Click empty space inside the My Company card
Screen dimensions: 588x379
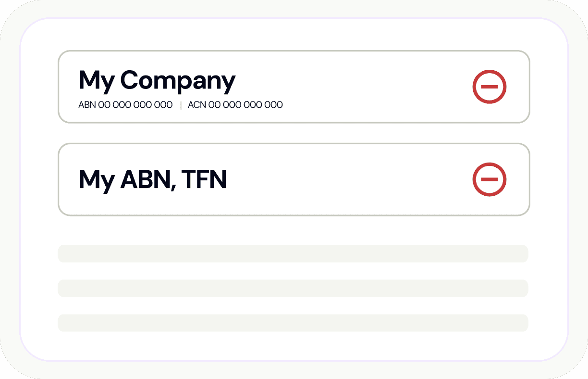click(x=360, y=87)
